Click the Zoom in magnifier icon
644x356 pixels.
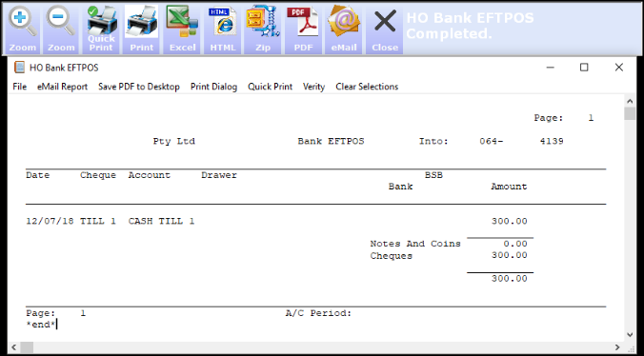click(22, 30)
